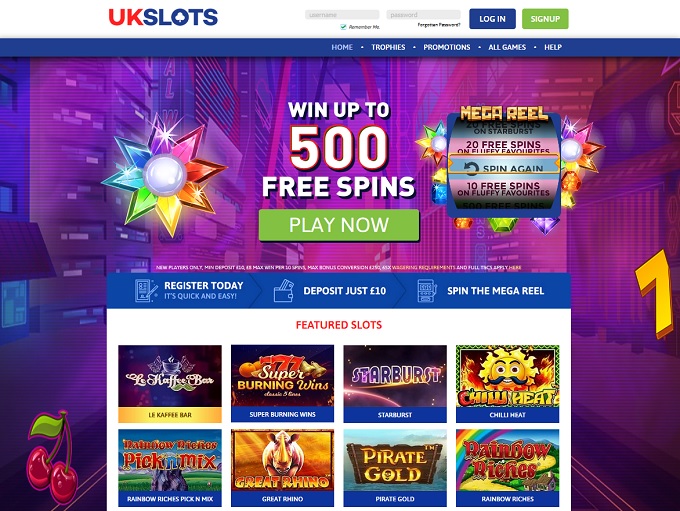Focus the username input field
This screenshot has width=680, height=511.
click(342, 15)
